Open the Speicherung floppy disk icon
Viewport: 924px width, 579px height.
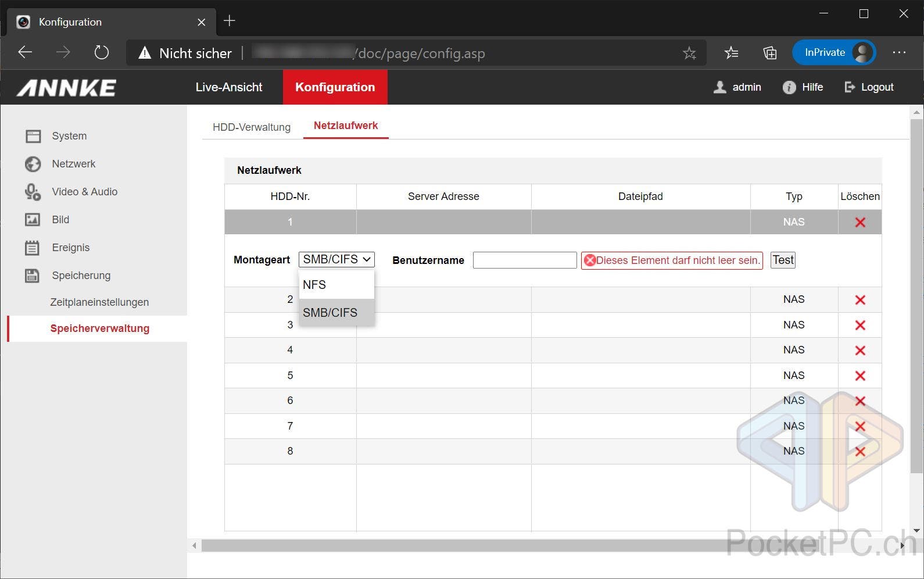(33, 276)
